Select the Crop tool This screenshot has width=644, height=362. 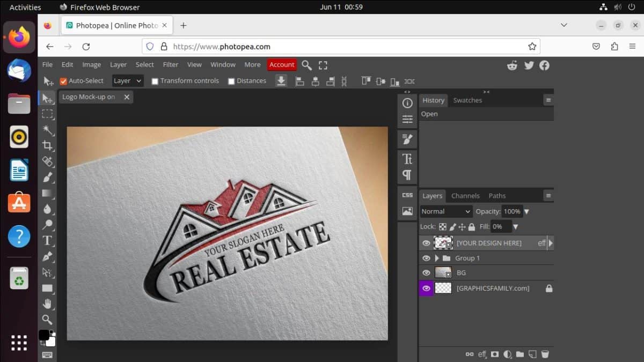(x=48, y=145)
